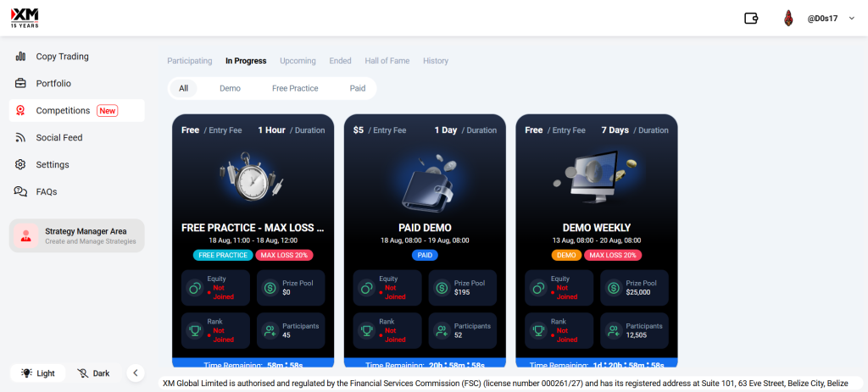
Task: Click the Competitions medal icon
Action: (x=20, y=111)
